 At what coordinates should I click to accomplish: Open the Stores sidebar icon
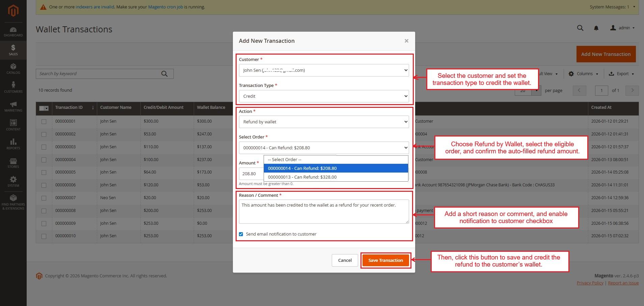[x=13, y=163]
